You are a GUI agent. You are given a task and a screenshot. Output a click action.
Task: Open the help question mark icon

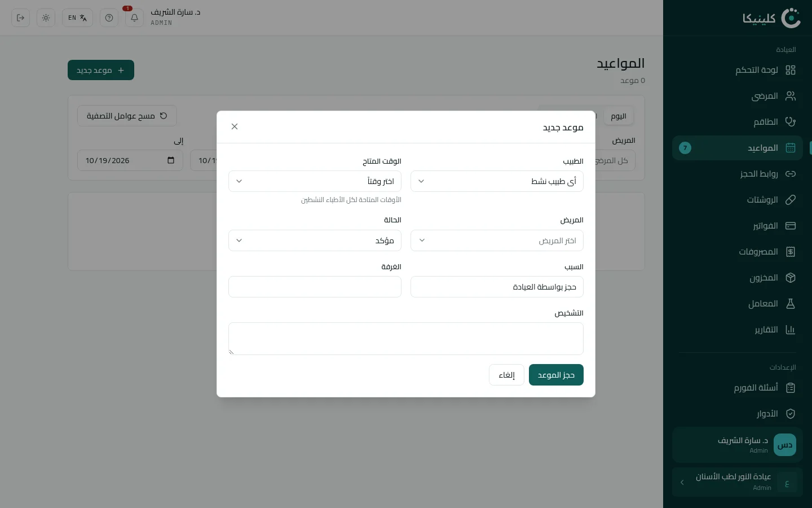coord(109,18)
